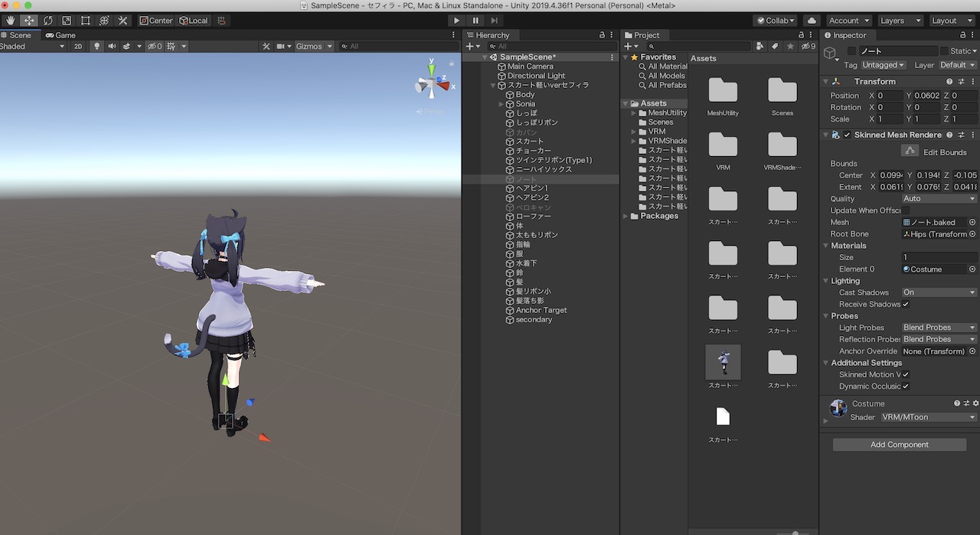Image resolution: width=980 pixels, height=535 pixels.
Task: Click the Add Component button
Action: pos(898,444)
